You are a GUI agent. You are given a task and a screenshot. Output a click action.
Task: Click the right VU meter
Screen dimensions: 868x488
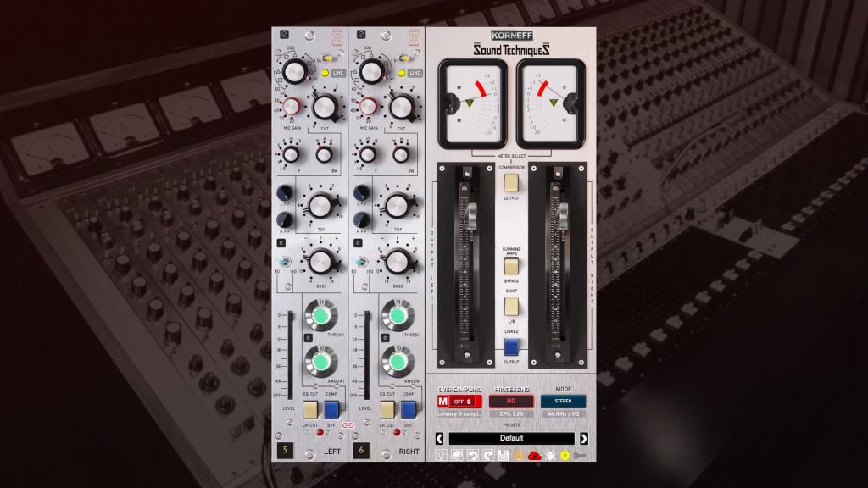click(x=551, y=104)
